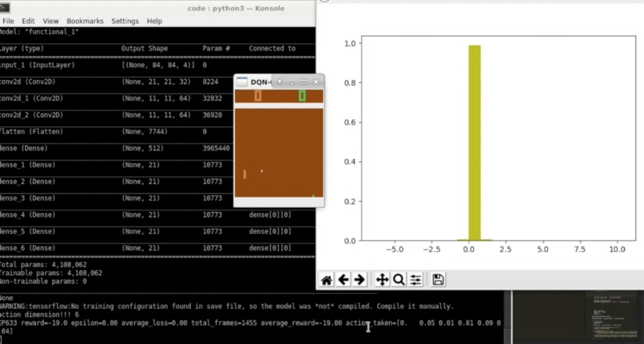Maximize the DQN game window
The width and height of the screenshot is (644, 344).
click(304, 82)
